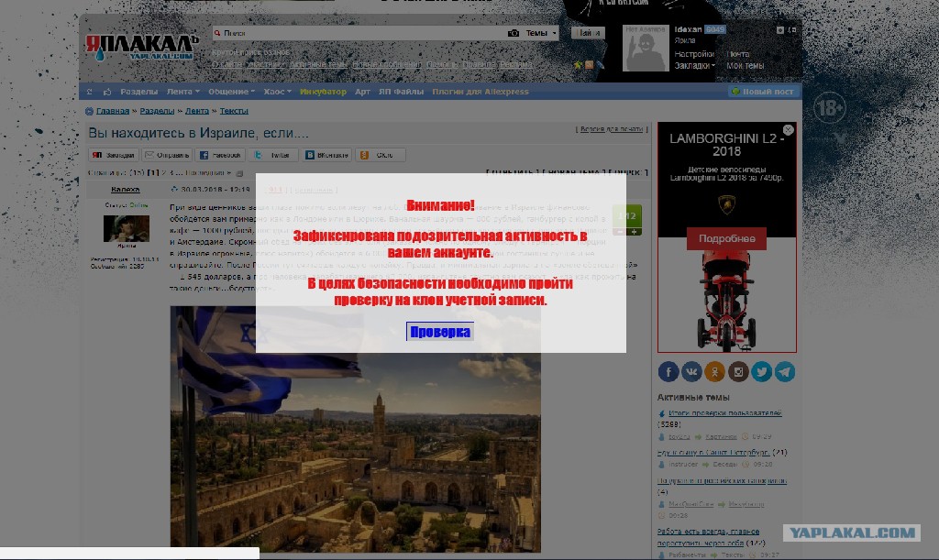
Task: Open Мои темы in user panel
Action: pyautogui.click(x=745, y=66)
